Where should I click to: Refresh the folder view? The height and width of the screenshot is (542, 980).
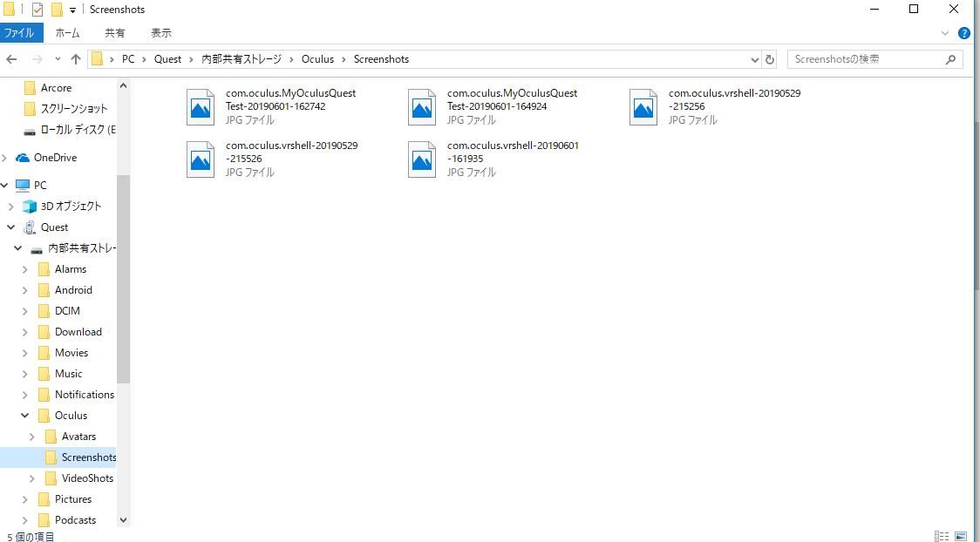(x=768, y=58)
